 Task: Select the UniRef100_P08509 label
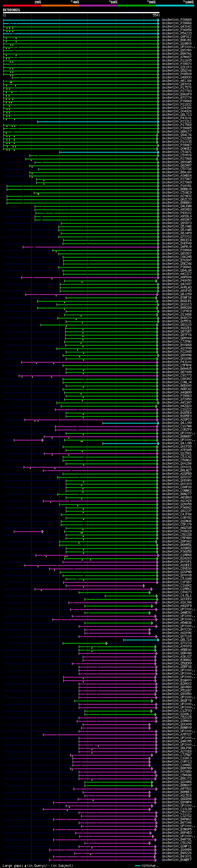click(177, 74)
